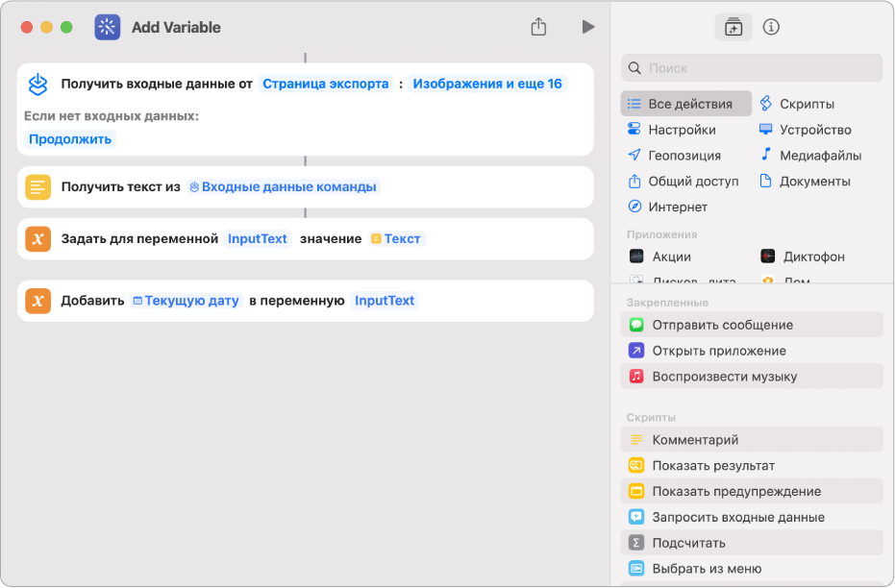Open the Геопозиция category

point(674,155)
